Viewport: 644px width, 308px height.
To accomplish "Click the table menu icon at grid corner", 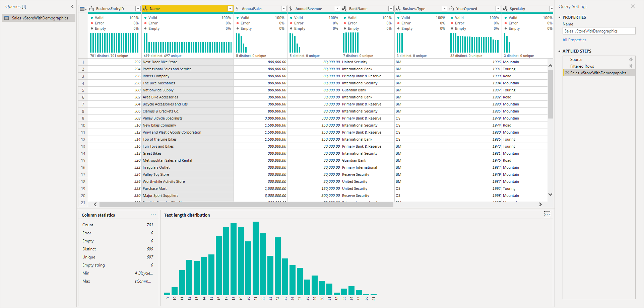I will coord(83,9).
